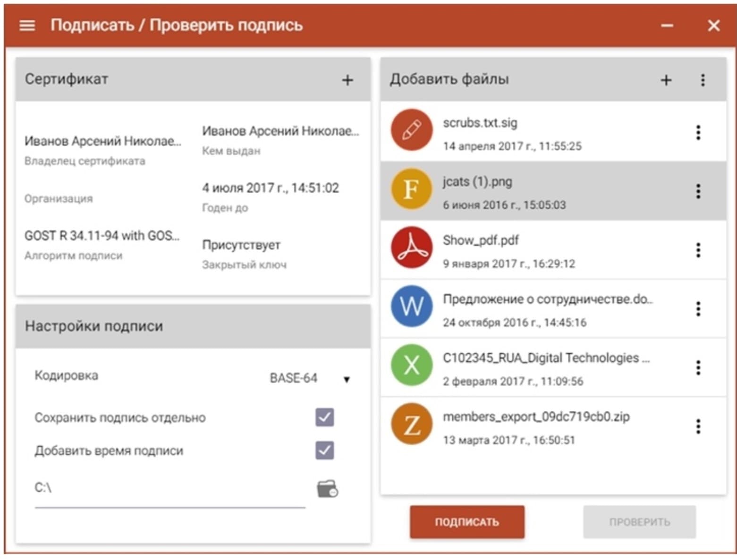Click the folder browse icon next to C:\

pyautogui.click(x=327, y=489)
